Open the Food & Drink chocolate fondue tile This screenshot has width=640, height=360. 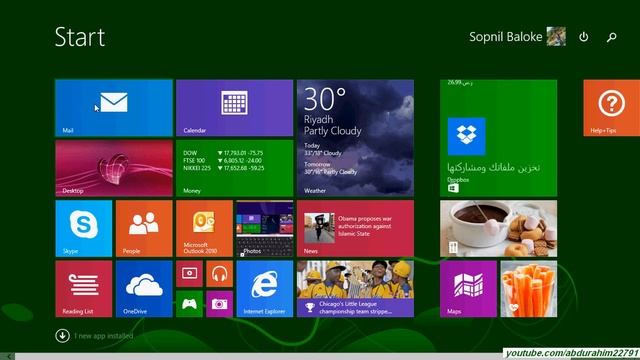[498, 229]
